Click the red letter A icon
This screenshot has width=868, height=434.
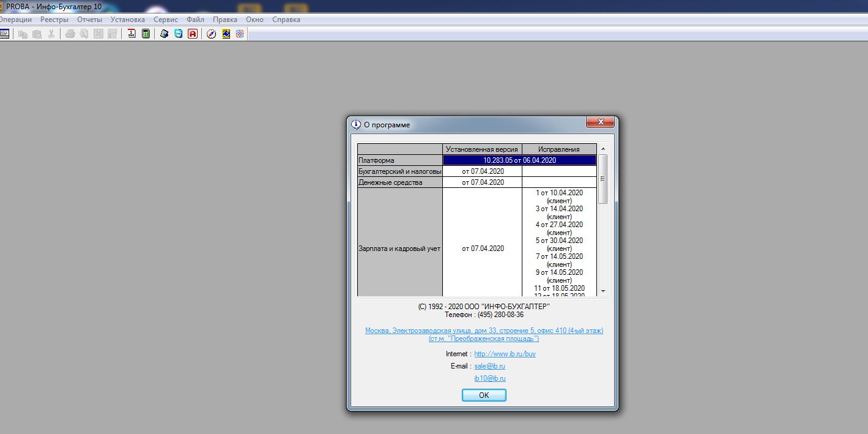point(192,34)
